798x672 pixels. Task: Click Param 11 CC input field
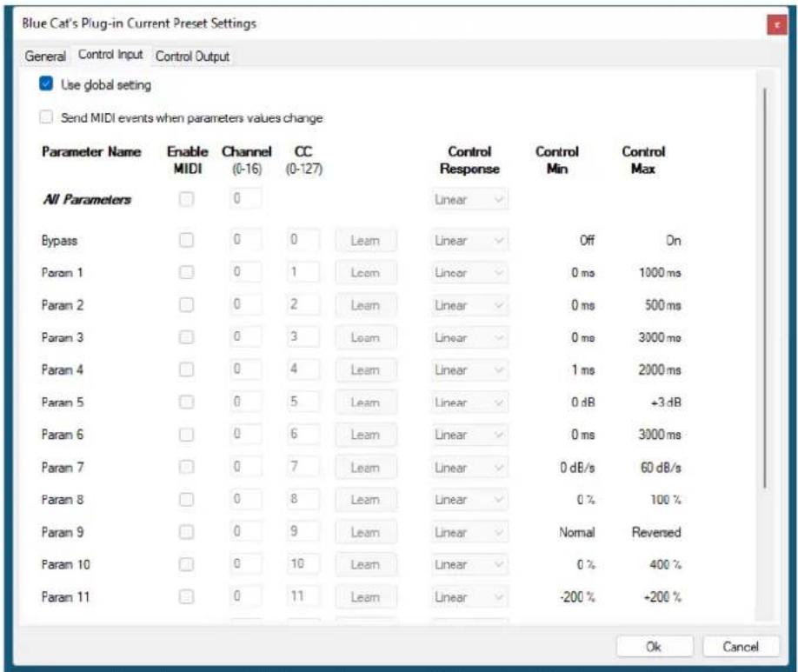pos(303,596)
